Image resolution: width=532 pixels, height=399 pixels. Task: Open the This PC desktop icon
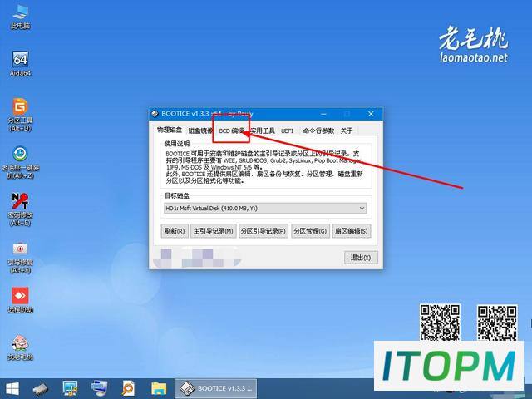point(20,17)
